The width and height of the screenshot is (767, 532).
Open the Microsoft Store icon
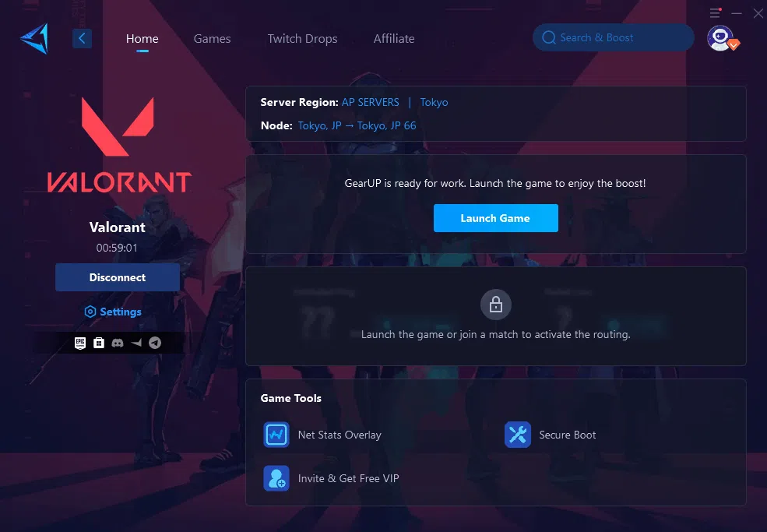tap(99, 343)
